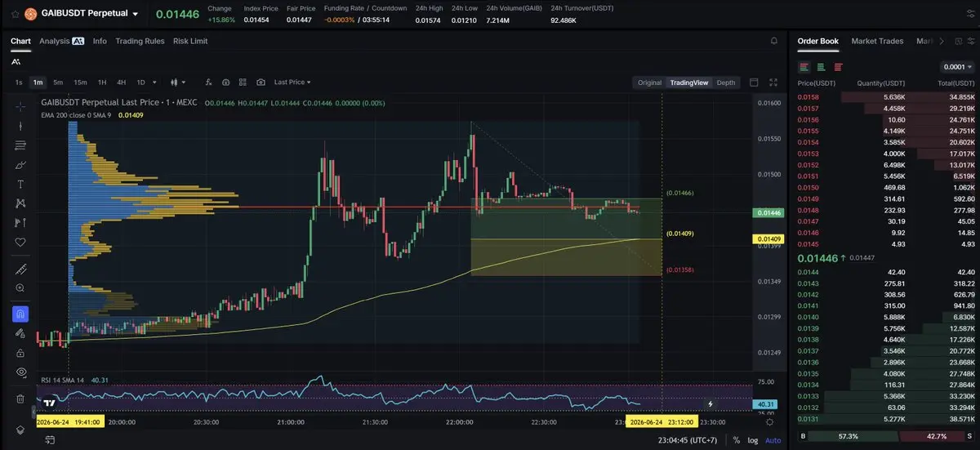Open the Analysis AI tab
The width and height of the screenshot is (980, 450).
coord(61,41)
